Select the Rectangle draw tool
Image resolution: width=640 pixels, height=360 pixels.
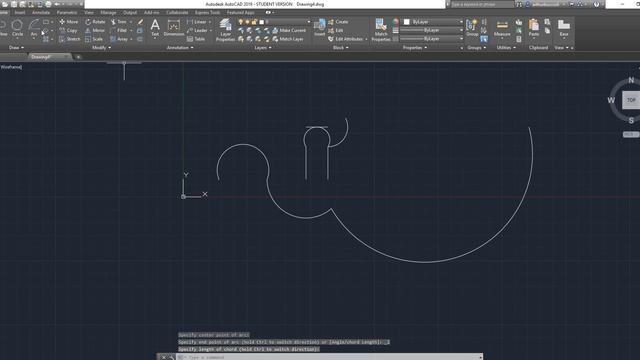point(46,22)
